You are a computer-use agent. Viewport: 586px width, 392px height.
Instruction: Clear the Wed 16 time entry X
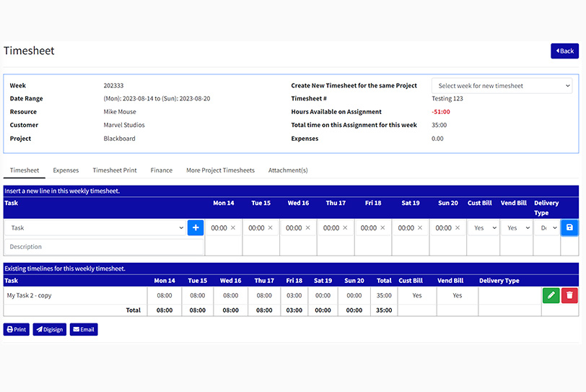click(x=308, y=228)
